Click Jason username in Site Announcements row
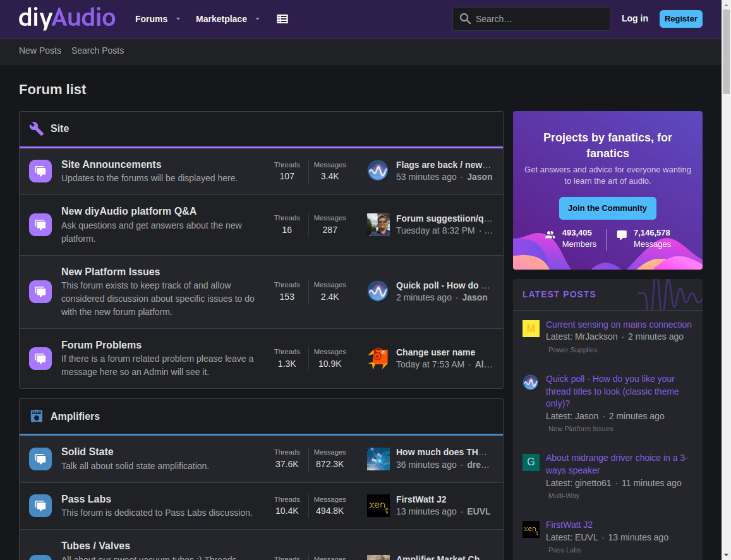731x560 pixels. 480,177
